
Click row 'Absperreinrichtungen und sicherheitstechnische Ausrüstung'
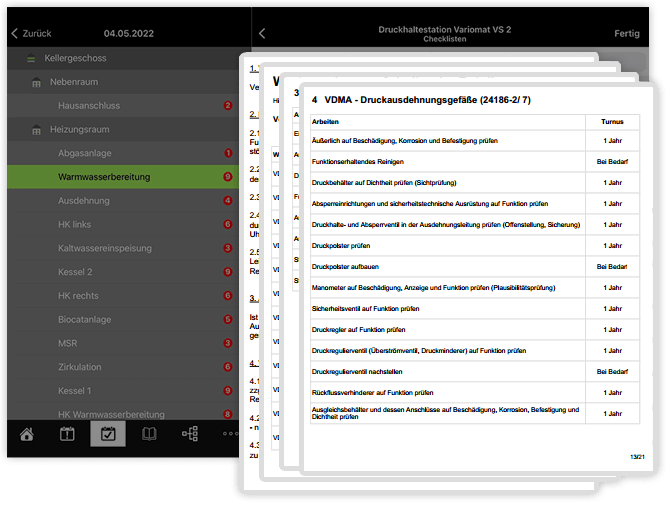[x=475, y=204]
